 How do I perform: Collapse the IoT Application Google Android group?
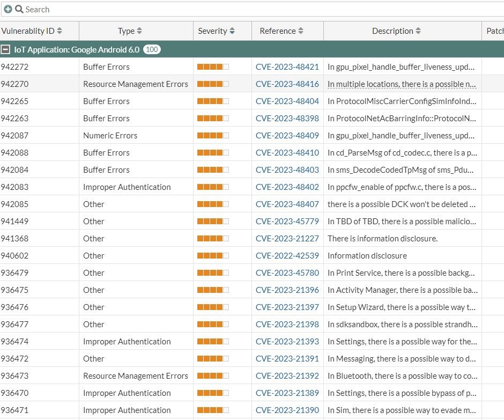tap(6, 49)
